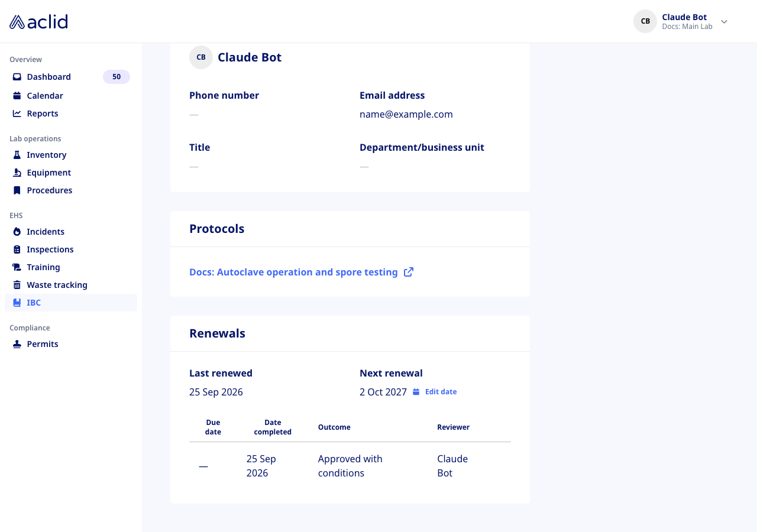Go to the Calendar section

click(x=71, y=96)
